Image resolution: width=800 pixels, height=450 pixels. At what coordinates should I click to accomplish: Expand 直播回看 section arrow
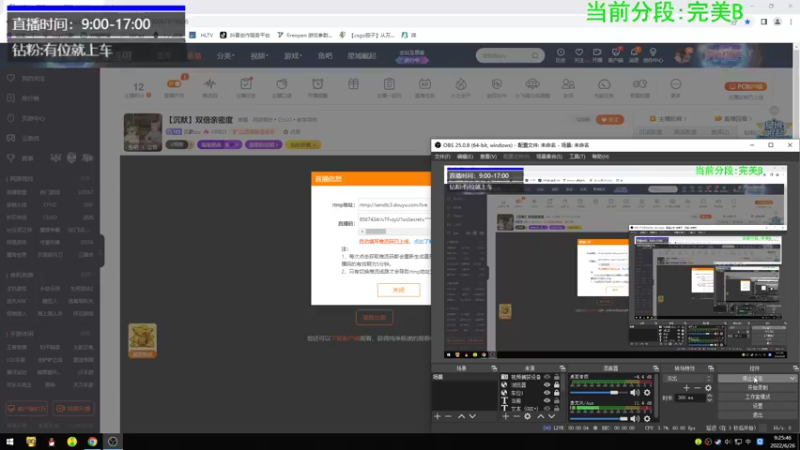750,118
